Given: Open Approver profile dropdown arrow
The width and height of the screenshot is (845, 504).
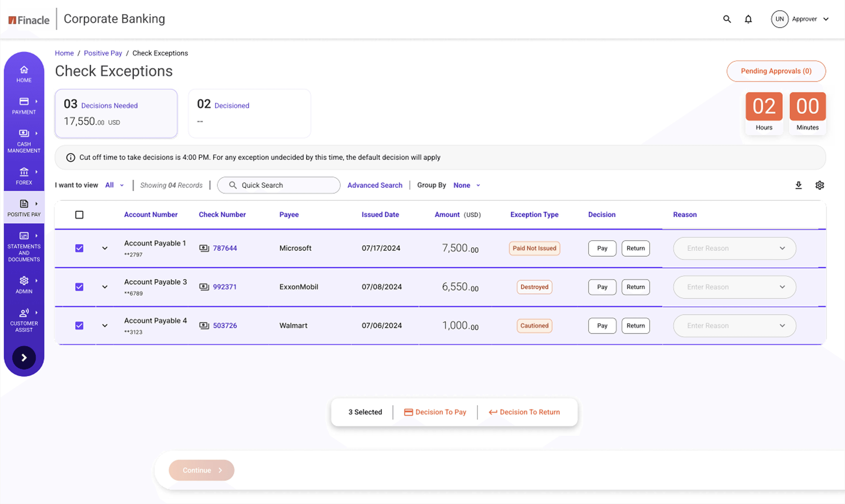Looking at the screenshot, I should [x=826, y=19].
